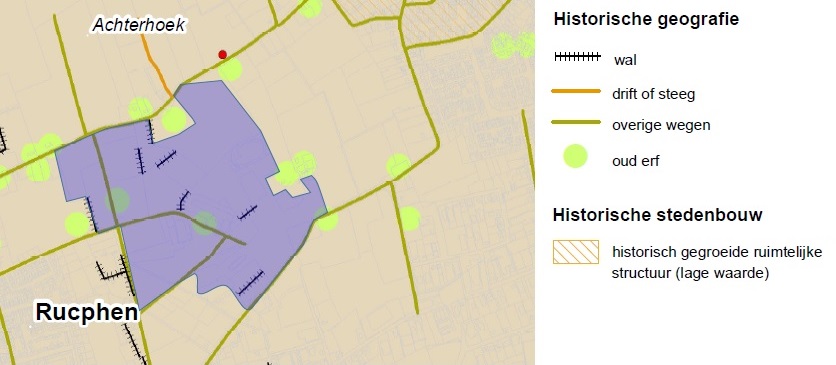Viewport: 836px width, 365px height.
Task: Click the red dot marker near Achterhoek
Action: tap(223, 54)
